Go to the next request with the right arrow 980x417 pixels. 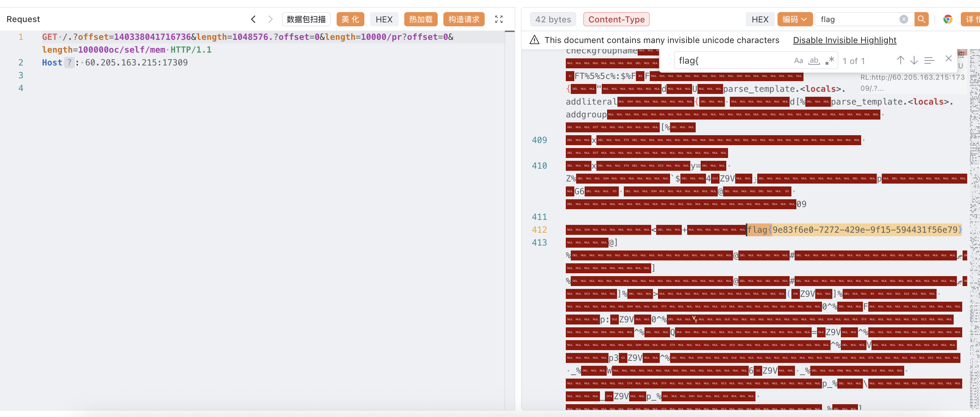pos(270,20)
